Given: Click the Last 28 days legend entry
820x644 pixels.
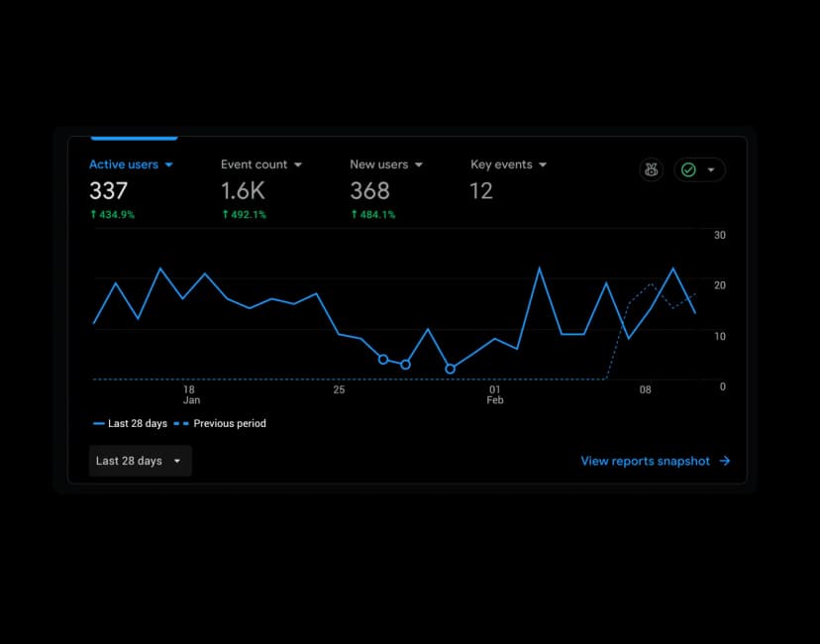Looking at the screenshot, I should (x=130, y=423).
